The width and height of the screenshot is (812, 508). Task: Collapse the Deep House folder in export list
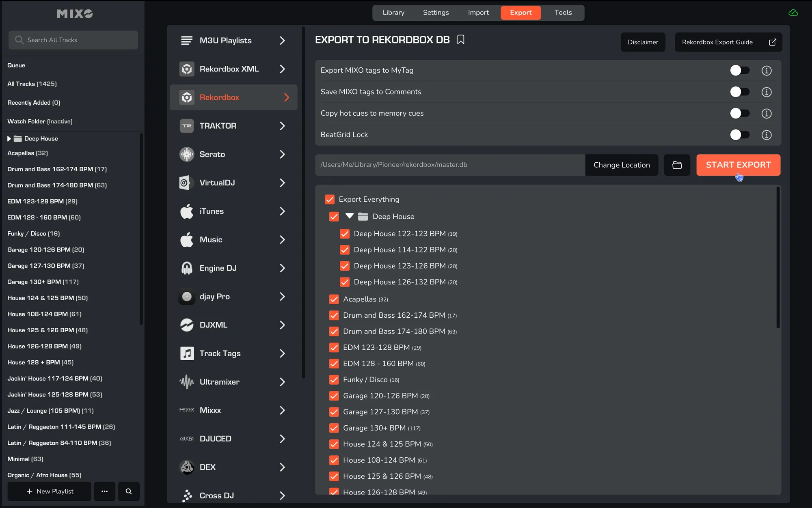click(x=349, y=216)
